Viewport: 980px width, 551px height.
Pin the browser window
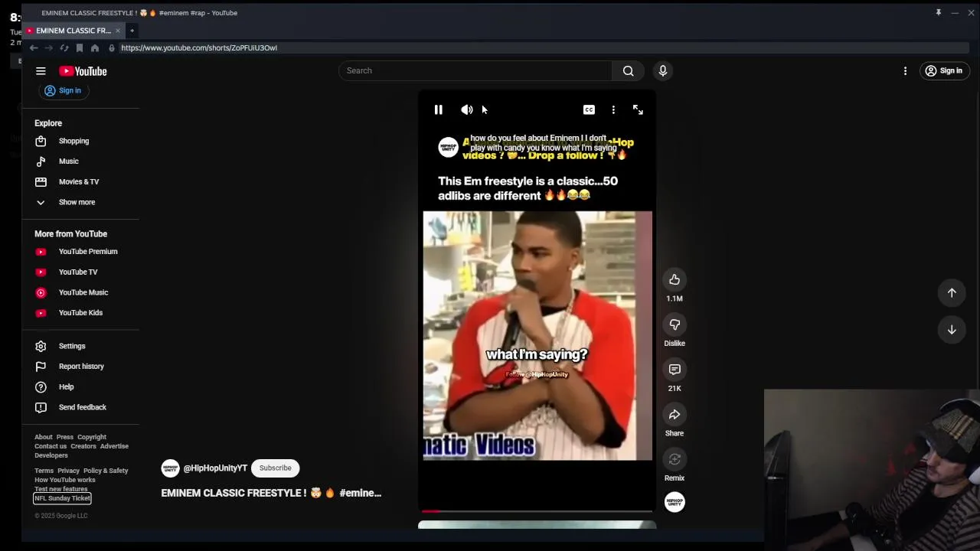pos(938,12)
